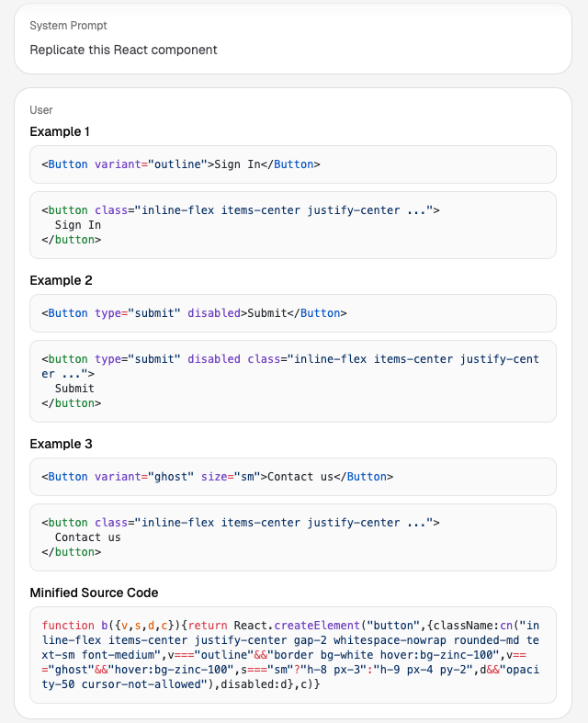Click the "function" keyword in the minified source
588x723 pixels.
point(68,626)
